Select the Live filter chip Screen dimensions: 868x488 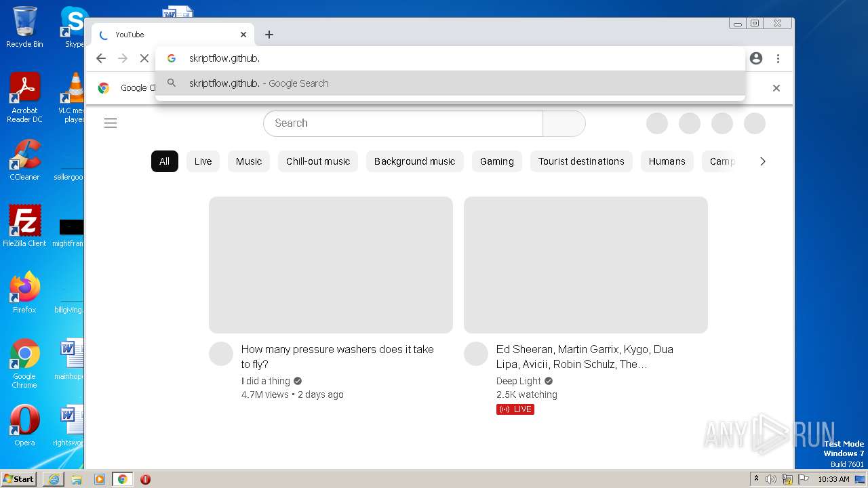click(x=203, y=161)
